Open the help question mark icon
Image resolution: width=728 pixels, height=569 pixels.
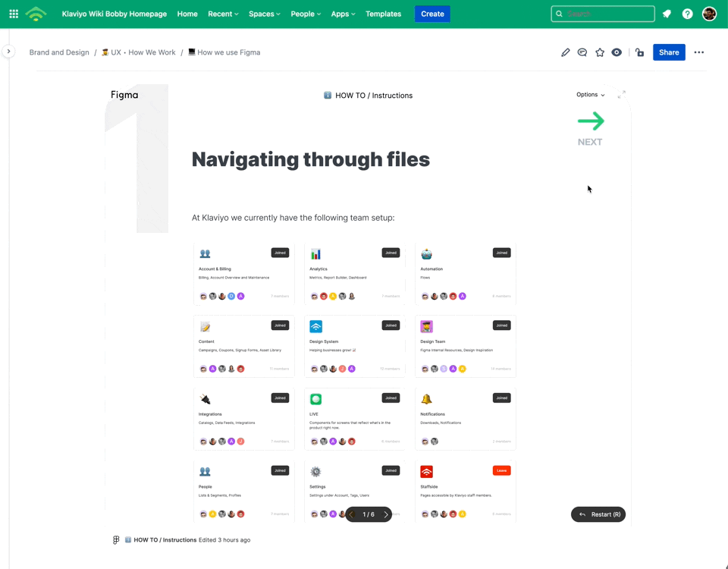click(x=688, y=14)
